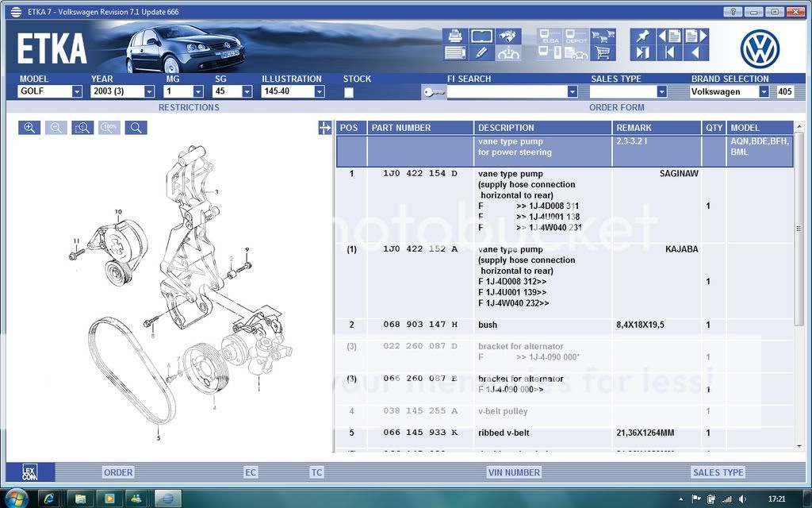812x508 pixels.
Task: Click the 100% zoom icon
Action: [x=109, y=127]
